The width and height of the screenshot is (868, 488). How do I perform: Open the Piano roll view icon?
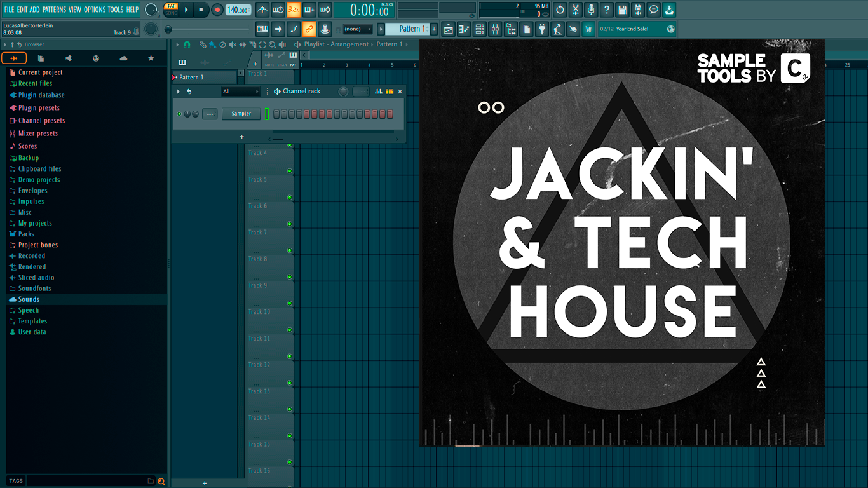coord(464,29)
